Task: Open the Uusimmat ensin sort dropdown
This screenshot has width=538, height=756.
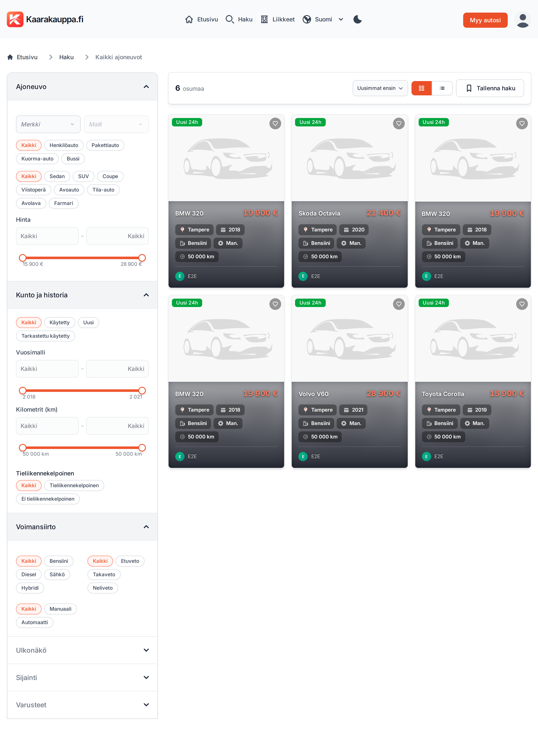Action: pyautogui.click(x=380, y=88)
